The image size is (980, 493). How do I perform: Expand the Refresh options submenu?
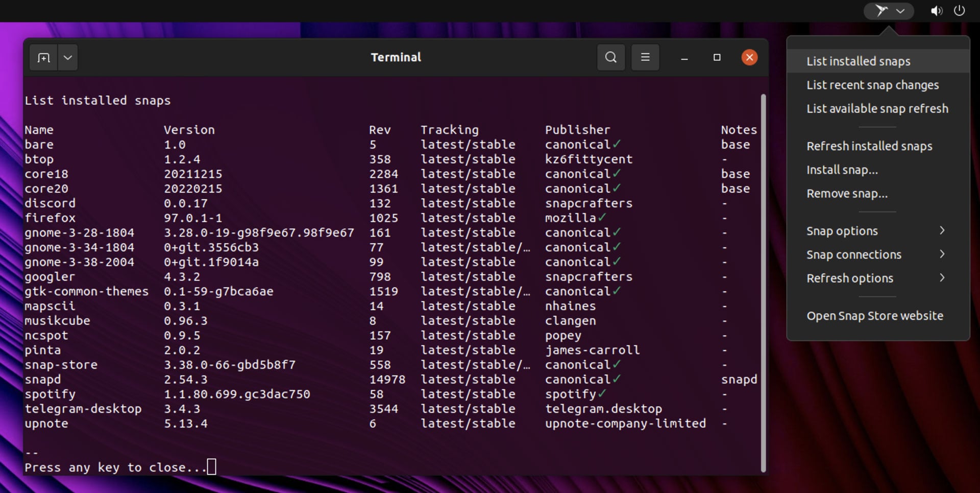pos(878,278)
